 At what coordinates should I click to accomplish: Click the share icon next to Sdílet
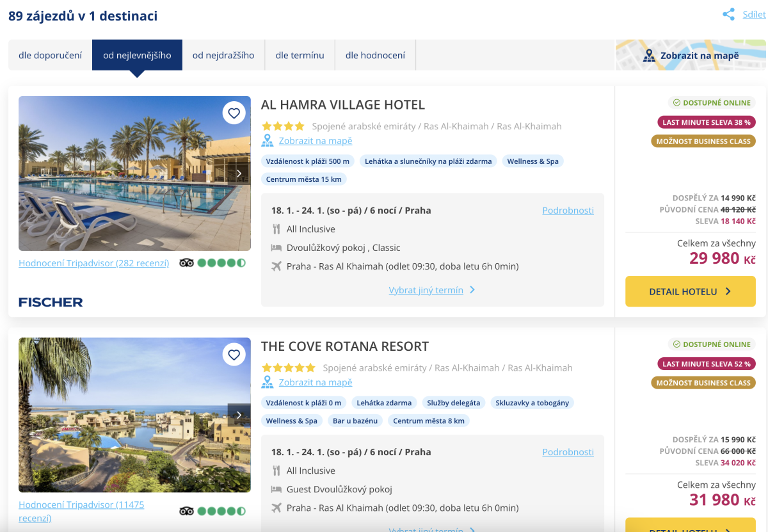(728, 15)
